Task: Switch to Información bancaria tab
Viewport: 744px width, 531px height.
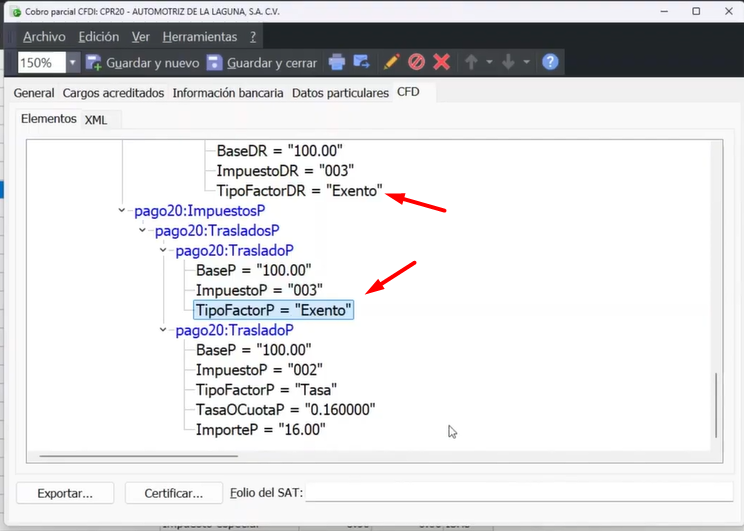Action: (228, 92)
